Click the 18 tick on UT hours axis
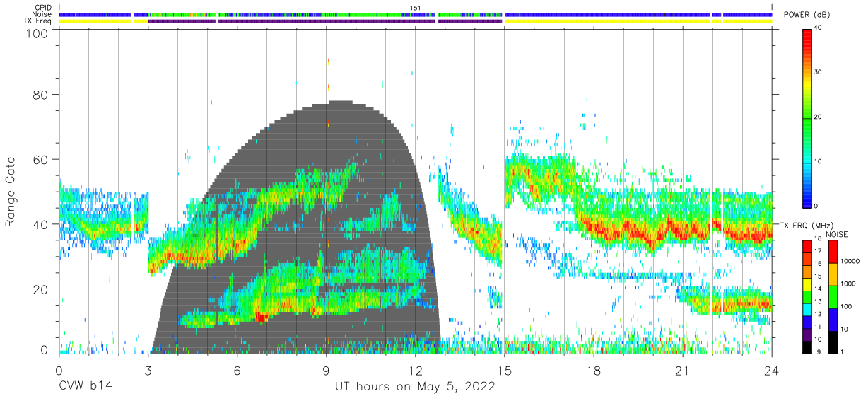868x401 pixels. point(594,370)
